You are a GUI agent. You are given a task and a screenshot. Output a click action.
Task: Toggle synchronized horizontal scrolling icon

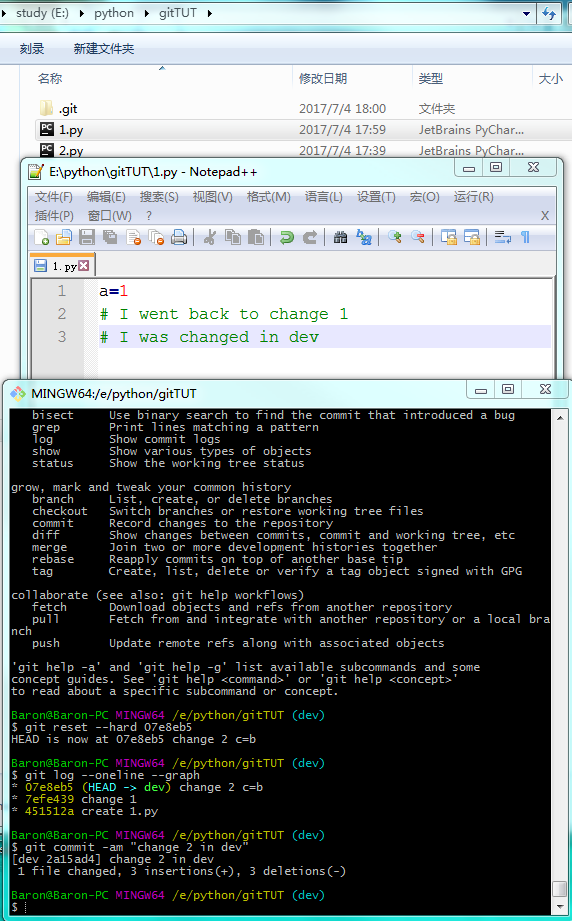[x=472, y=237]
